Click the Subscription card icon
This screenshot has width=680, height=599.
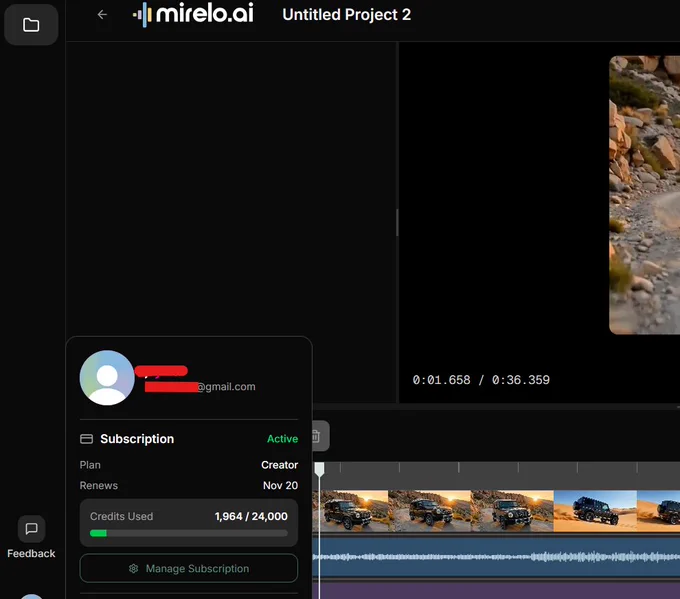[87, 439]
